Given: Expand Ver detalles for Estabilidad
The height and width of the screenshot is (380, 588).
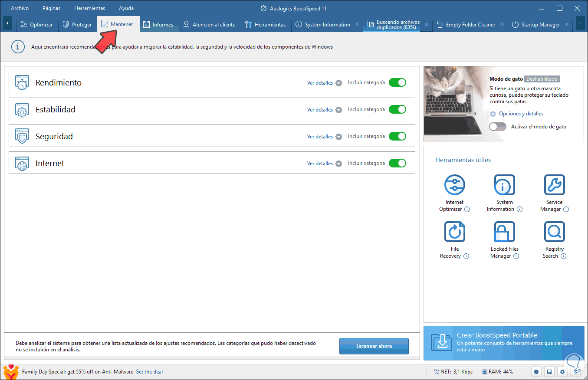Looking at the screenshot, I should pos(325,110).
